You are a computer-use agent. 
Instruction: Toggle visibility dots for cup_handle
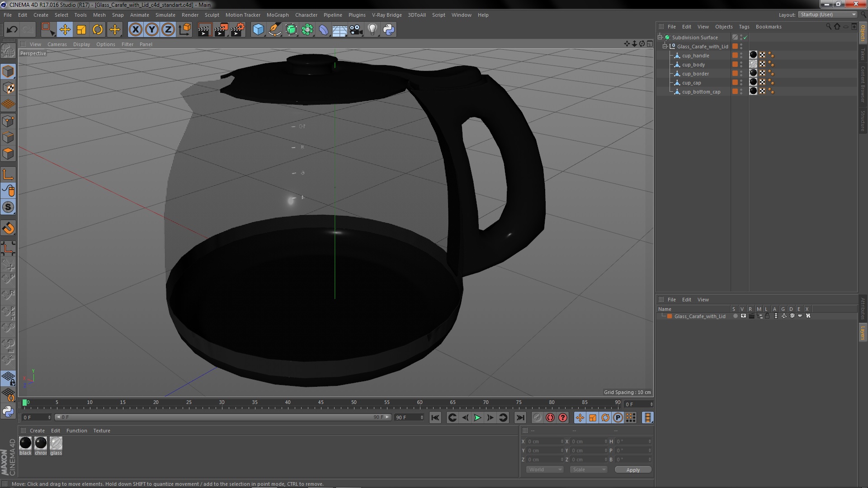741,55
